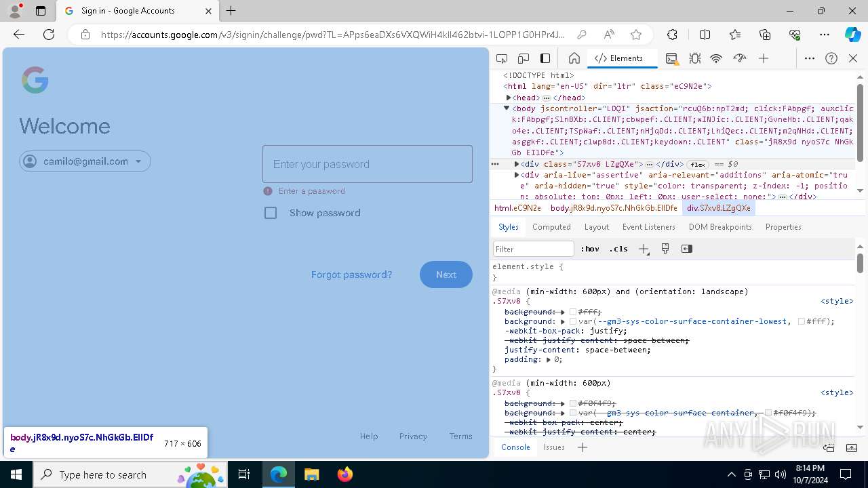Open the camilo@gmail.com account dropdown
The image size is (868, 488).
point(85,161)
